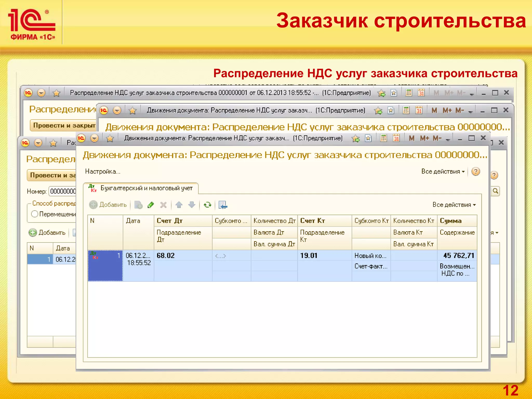This screenshot has height=399, width=532.
Task: Select row 1 in the left window table
Action: 51,259
